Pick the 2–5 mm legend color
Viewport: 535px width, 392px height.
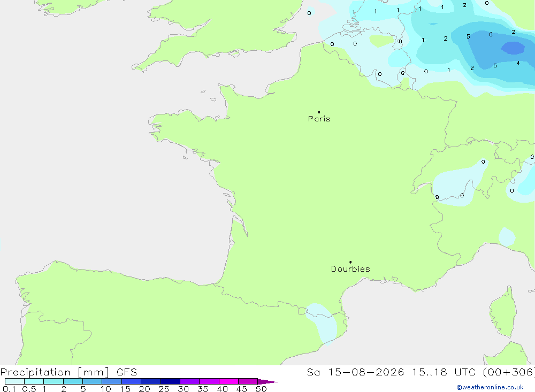[x=73, y=381]
